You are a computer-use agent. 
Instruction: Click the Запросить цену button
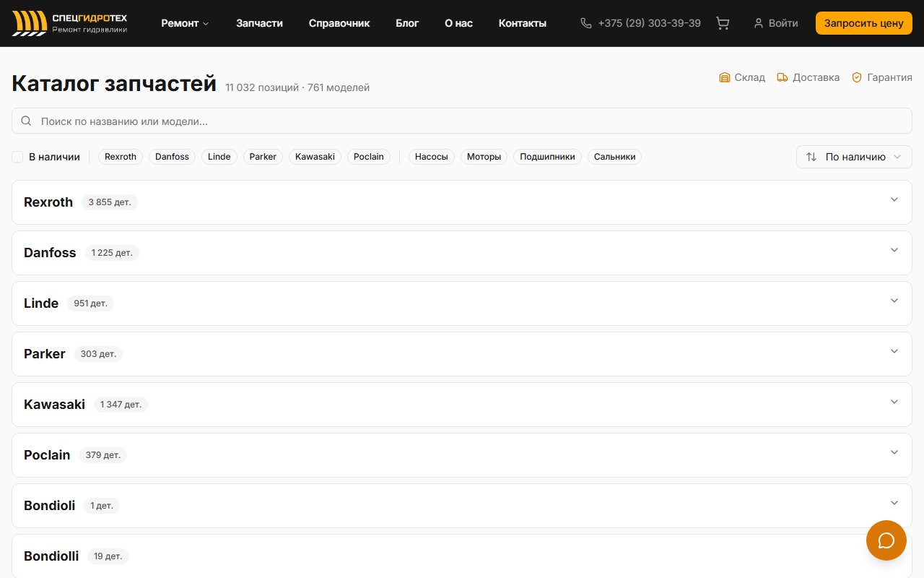point(863,23)
